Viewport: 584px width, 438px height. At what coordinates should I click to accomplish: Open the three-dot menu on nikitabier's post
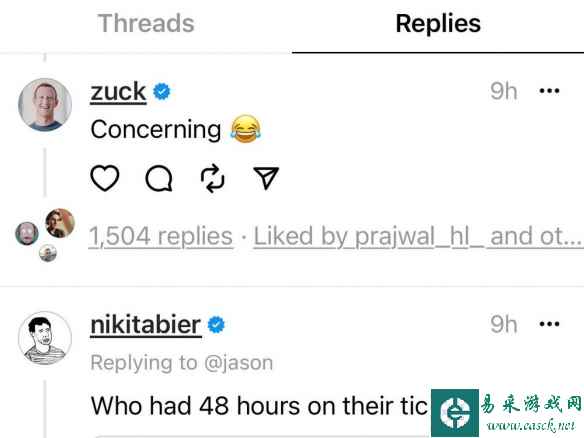[x=549, y=324]
